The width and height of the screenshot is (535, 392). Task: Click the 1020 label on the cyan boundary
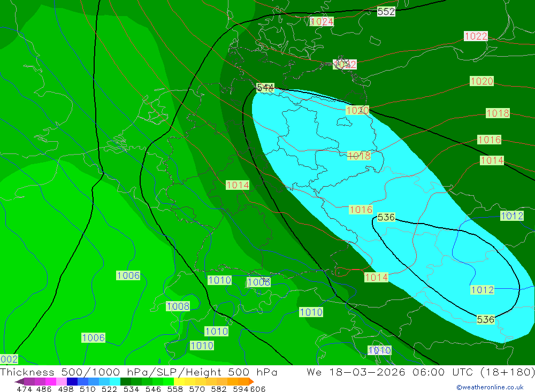(357, 110)
